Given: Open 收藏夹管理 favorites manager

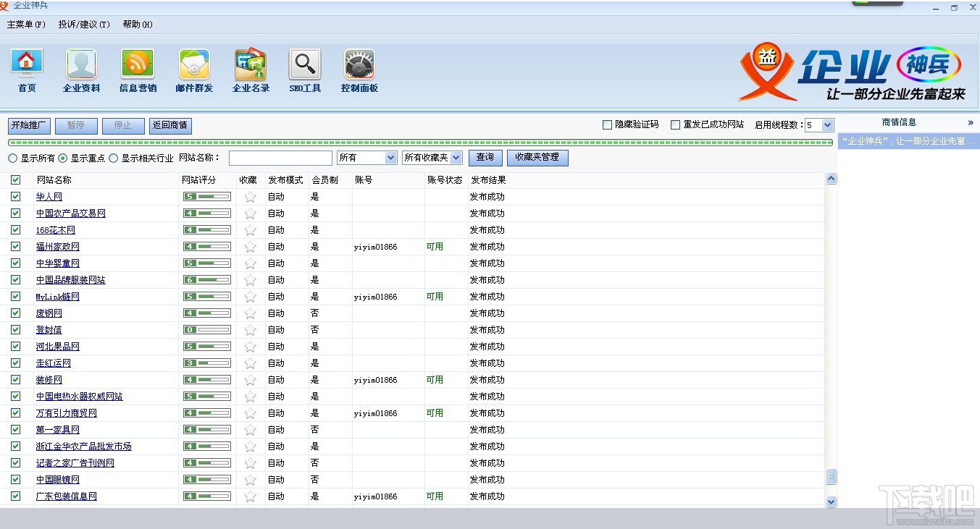Looking at the screenshot, I should click(x=537, y=158).
